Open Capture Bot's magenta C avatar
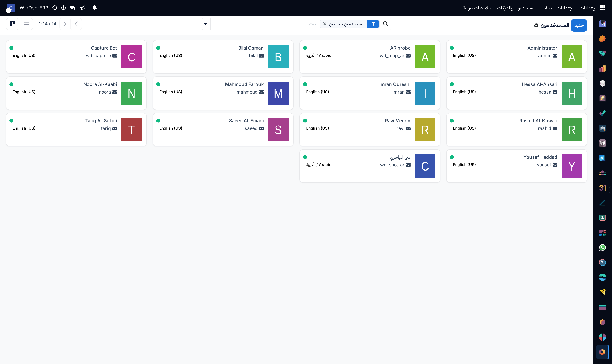 click(131, 57)
